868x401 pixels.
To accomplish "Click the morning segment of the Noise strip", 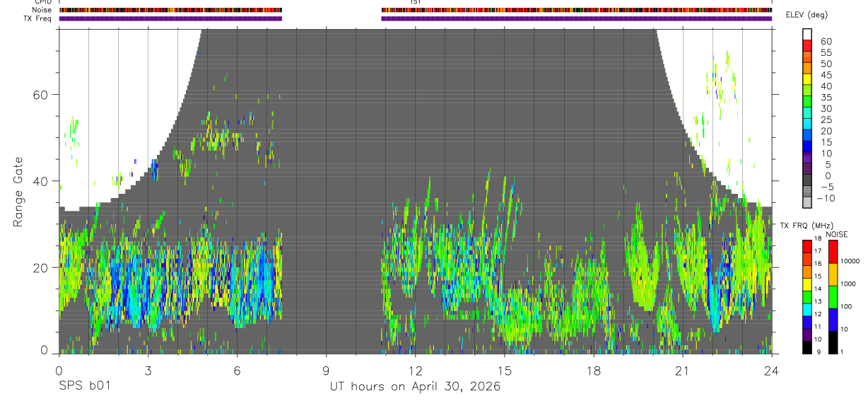I will click(x=170, y=10).
